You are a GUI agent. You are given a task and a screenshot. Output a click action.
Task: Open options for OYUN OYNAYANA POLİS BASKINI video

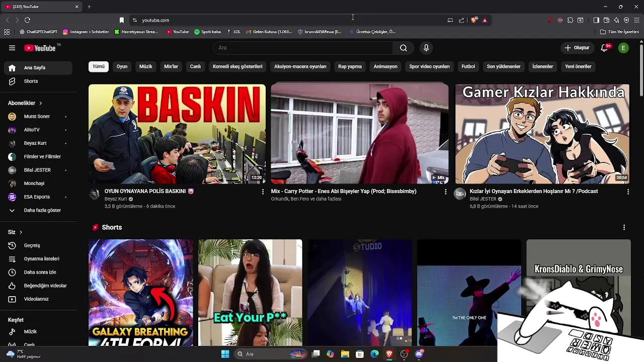point(263,192)
